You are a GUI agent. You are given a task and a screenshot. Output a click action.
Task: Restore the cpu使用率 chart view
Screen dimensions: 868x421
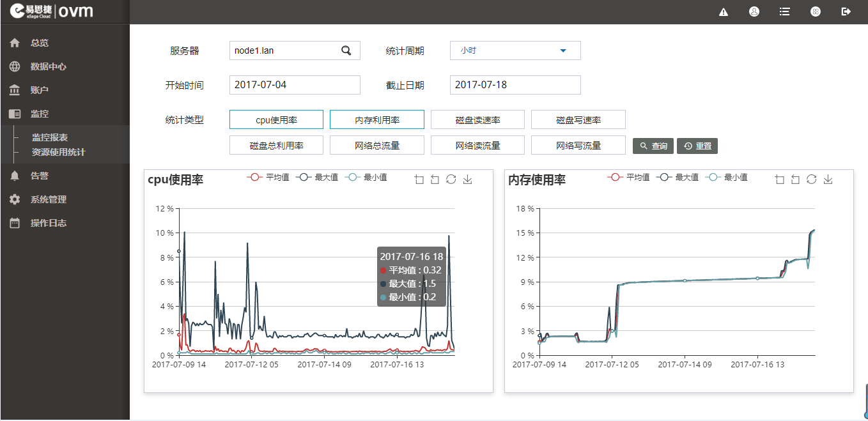(451, 180)
